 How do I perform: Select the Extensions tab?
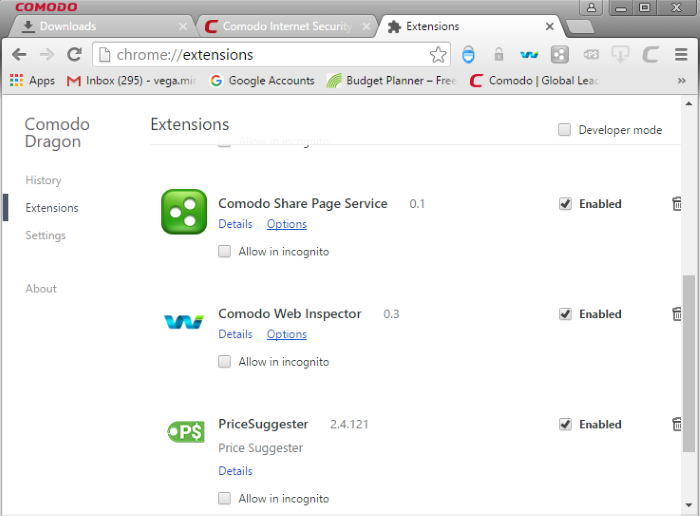coord(469,26)
